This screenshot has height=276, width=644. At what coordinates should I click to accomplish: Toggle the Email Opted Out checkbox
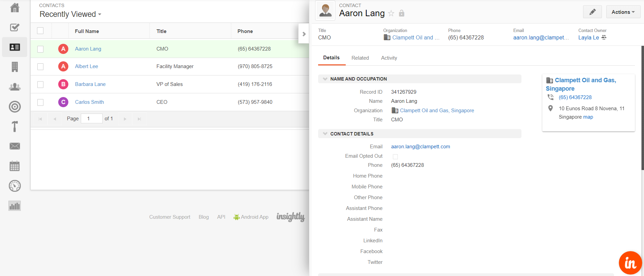[395, 157]
